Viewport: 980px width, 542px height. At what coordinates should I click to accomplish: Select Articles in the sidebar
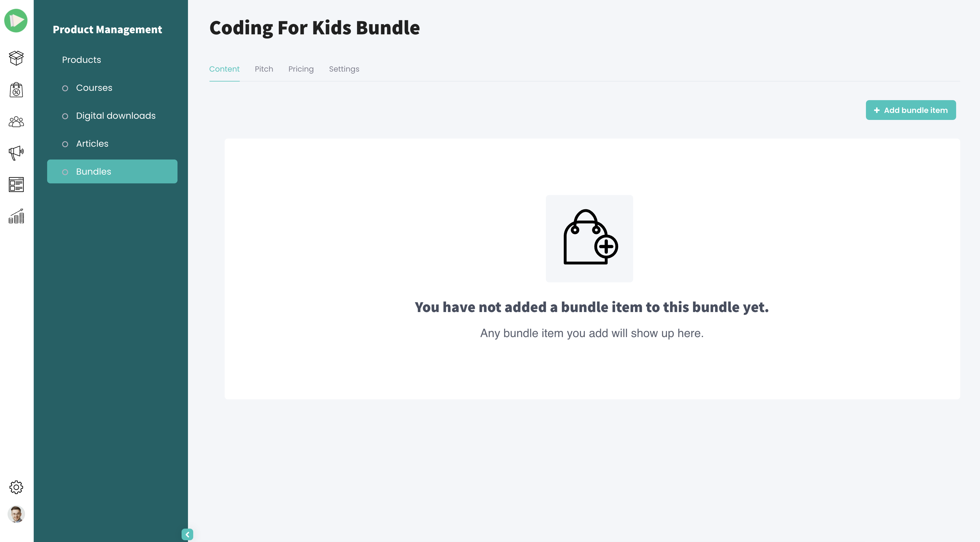click(92, 144)
